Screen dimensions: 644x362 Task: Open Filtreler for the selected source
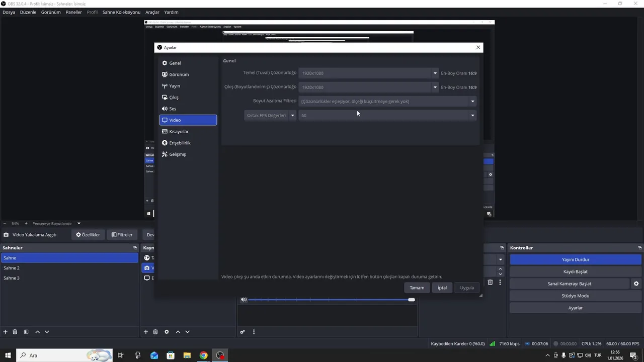pos(122,235)
